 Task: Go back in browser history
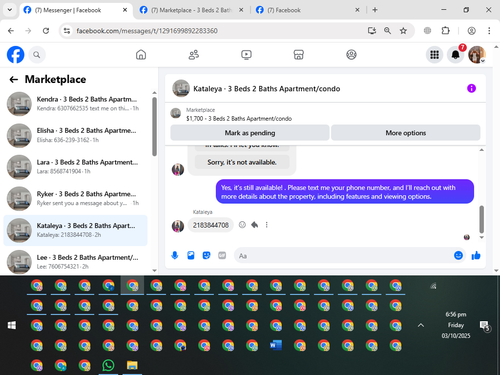tap(11, 31)
